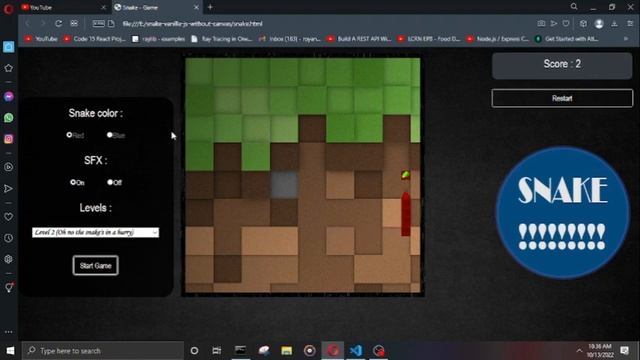Open the tab search magnifier icon

click(574, 7)
